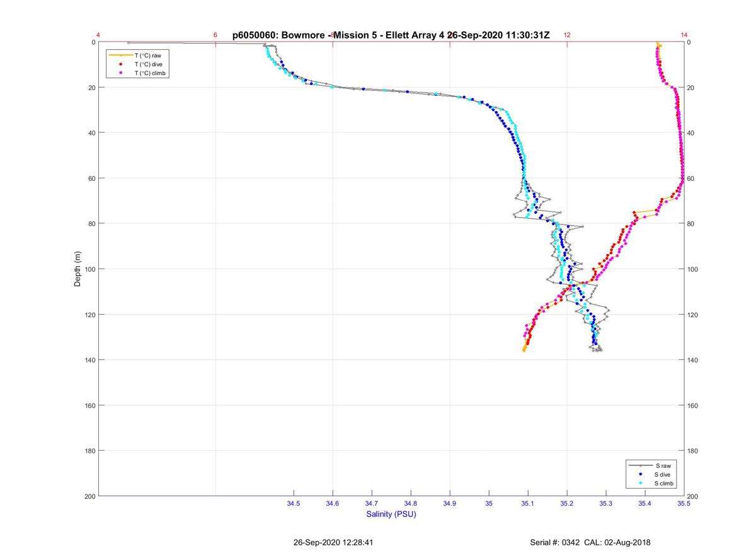Click the left depth axis tick "40"
This screenshot has width=756, height=558.
[x=91, y=133]
